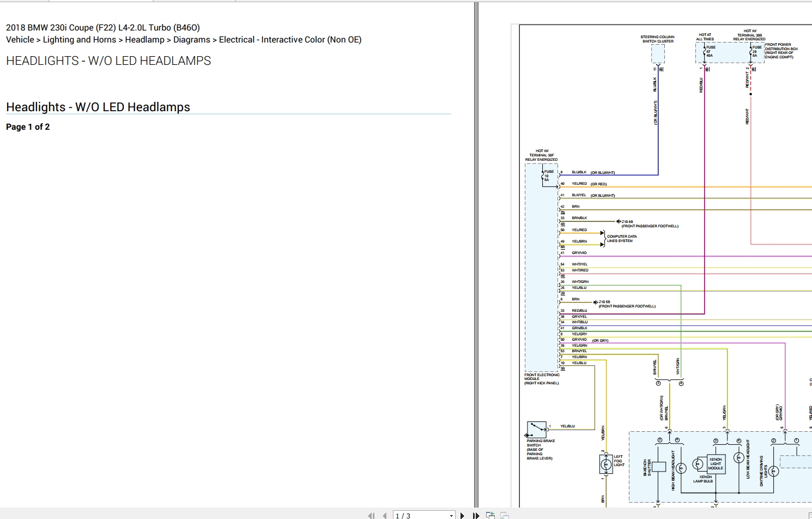812x519 pixels.
Task: Click the FUSE 10 5A label in module
Action: coord(549,176)
